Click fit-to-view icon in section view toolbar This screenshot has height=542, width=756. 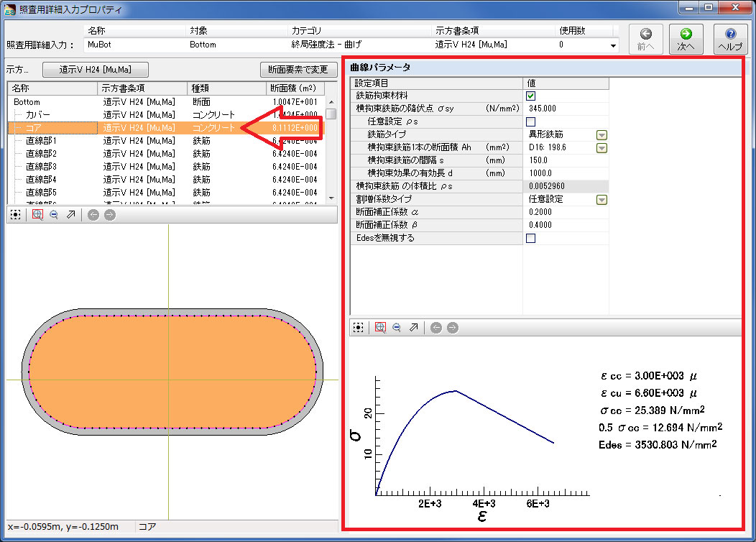(x=15, y=215)
